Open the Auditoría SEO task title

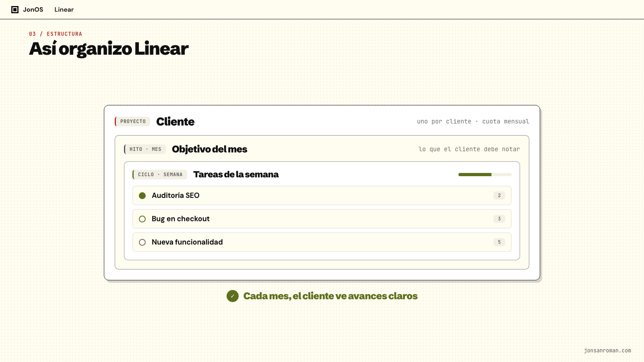tap(175, 195)
